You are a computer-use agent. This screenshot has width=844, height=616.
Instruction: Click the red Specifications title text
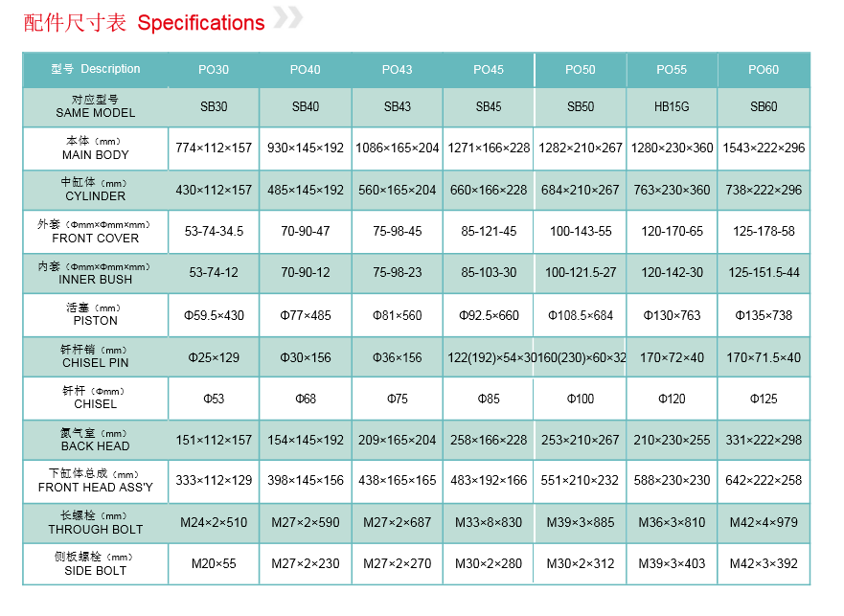point(201,23)
